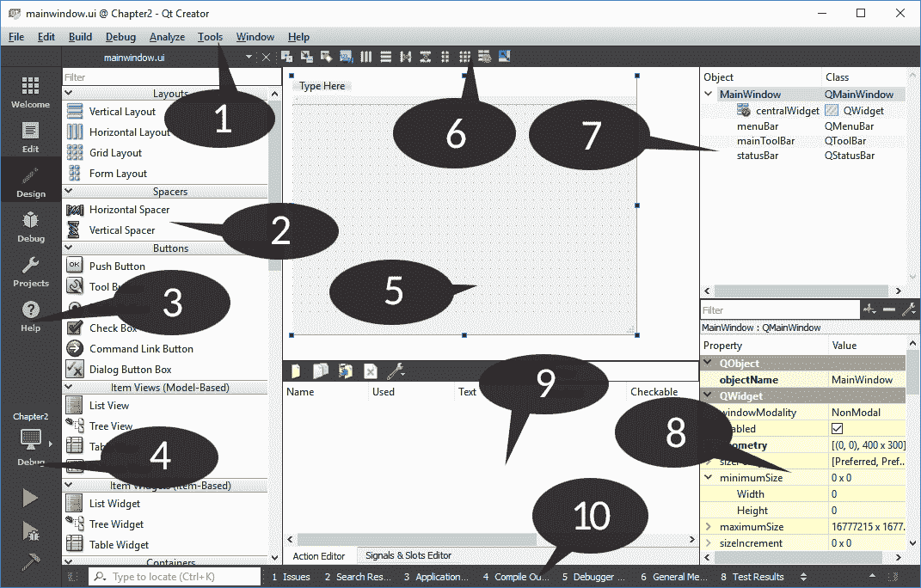921x588 pixels.
Task: Click the Lay Out in a Grid icon
Action: coord(464,56)
